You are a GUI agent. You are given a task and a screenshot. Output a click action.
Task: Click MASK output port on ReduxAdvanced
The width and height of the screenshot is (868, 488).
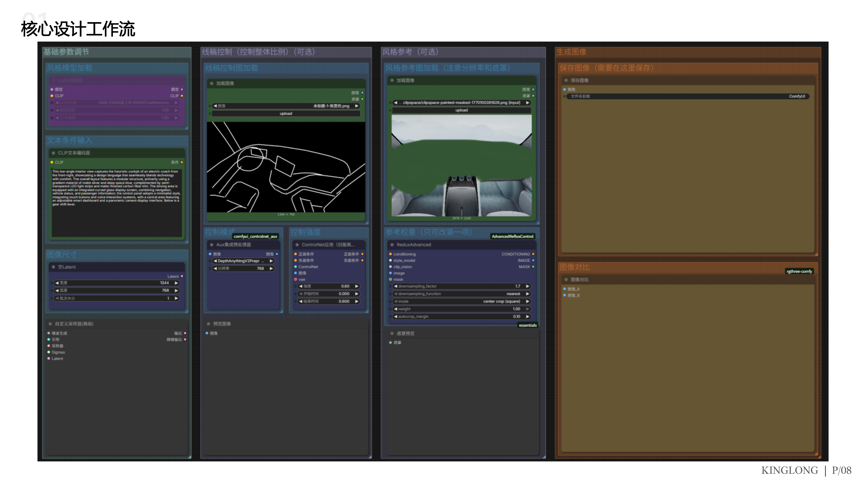click(533, 267)
